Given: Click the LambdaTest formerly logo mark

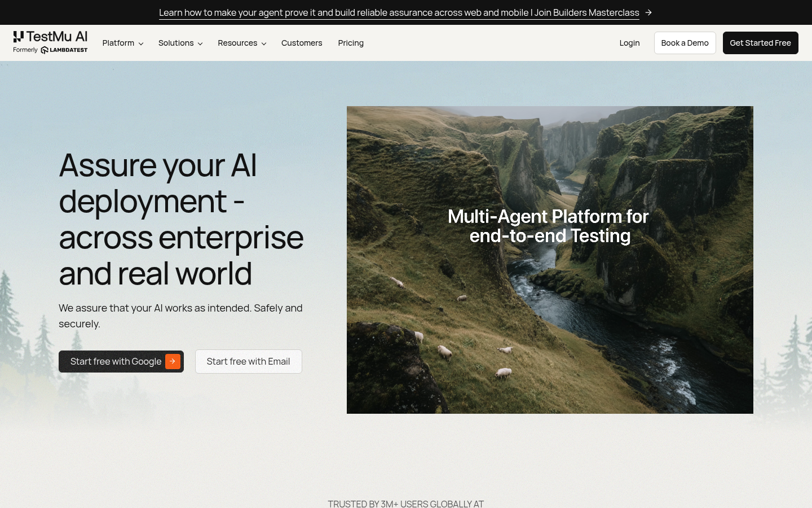Looking at the screenshot, I should point(64,50).
